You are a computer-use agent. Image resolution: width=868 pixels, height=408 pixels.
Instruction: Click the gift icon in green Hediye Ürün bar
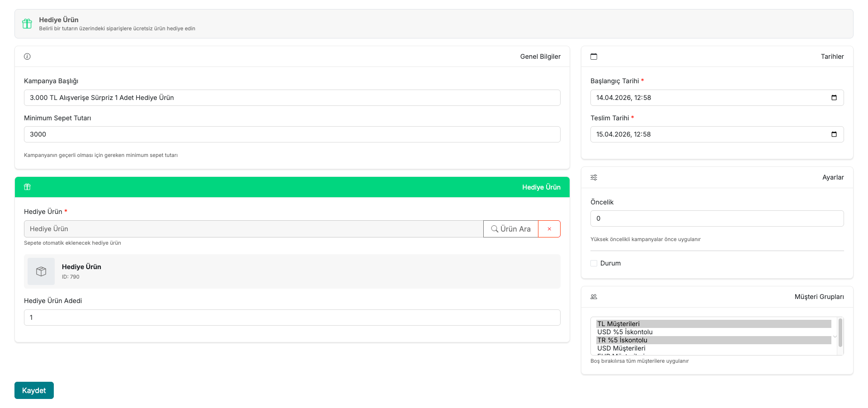[27, 187]
